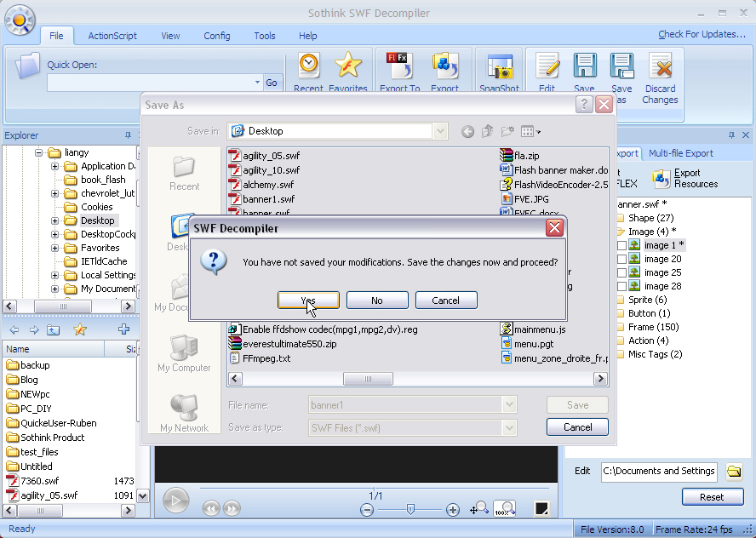The height and width of the screenshot is (538, 756).
Task: Click the Check For Updates link
Action: (702, 34)
